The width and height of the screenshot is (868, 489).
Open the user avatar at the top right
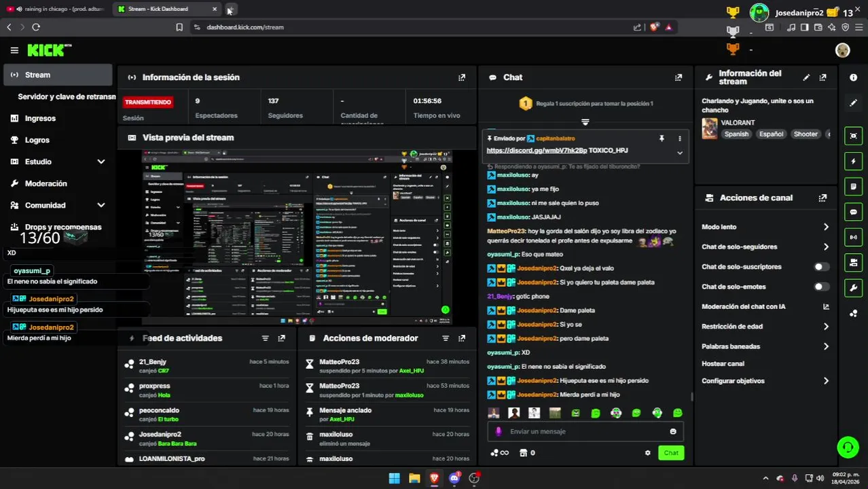[842, 50]
